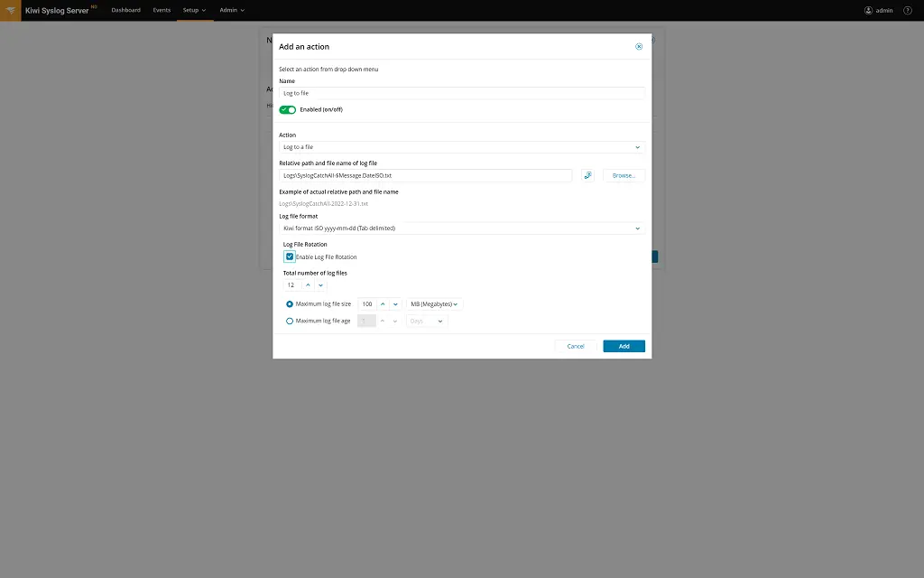Click the admin user account icon
This screenshot has height=578, width=924.
click(x=868, y=10)
